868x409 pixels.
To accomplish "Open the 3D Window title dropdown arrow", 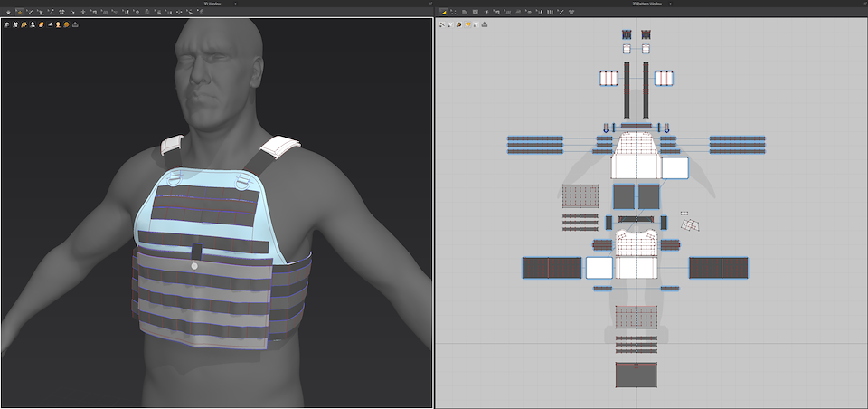I will [x=235, y=4].
